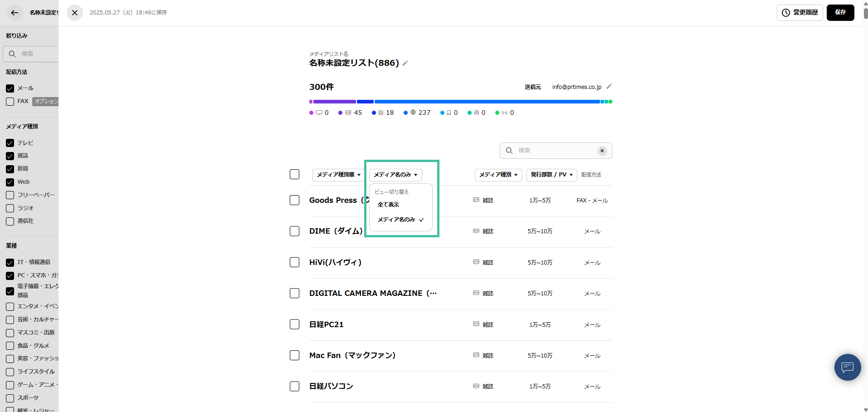Viewport: 868px width, 412px height.
Task: Expand the 発行部数 / PV column dropdown
Action: [551, 175]
